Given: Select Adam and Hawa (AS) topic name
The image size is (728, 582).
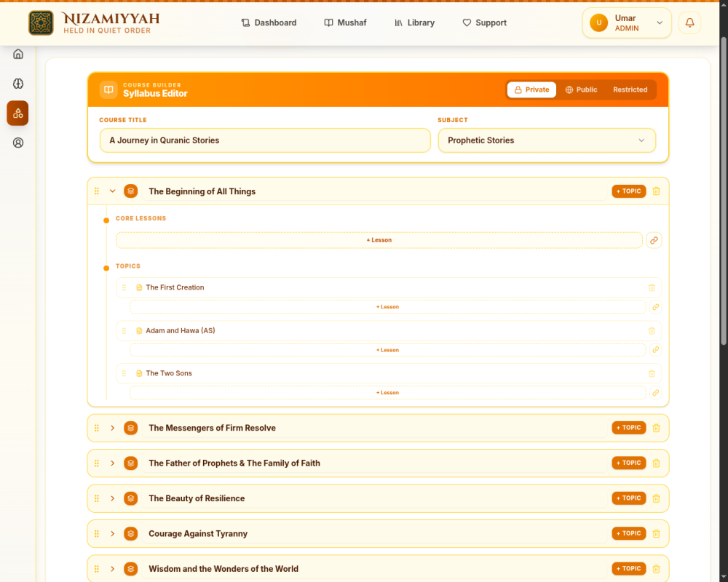Looking at the screenshot, I should [181, 331].
